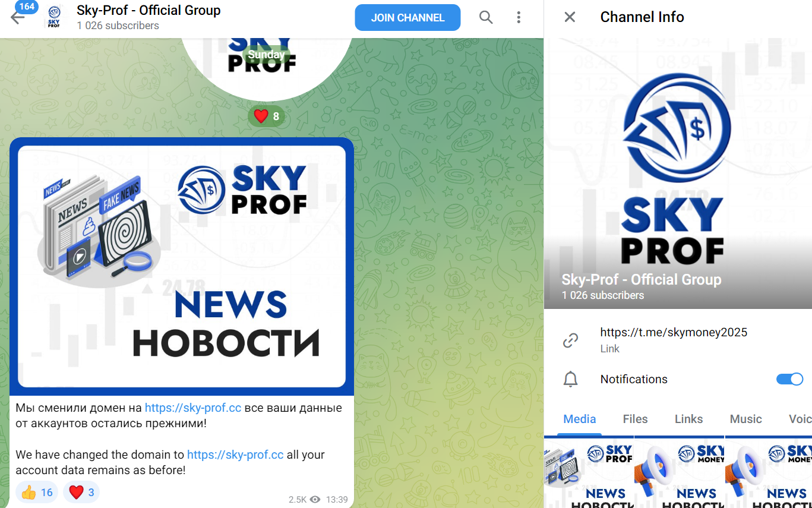Viewport: 812px width, 508px height.
Task: Click the Sky-Prof channel avatar in header
Action: click(x=55, y=17)
